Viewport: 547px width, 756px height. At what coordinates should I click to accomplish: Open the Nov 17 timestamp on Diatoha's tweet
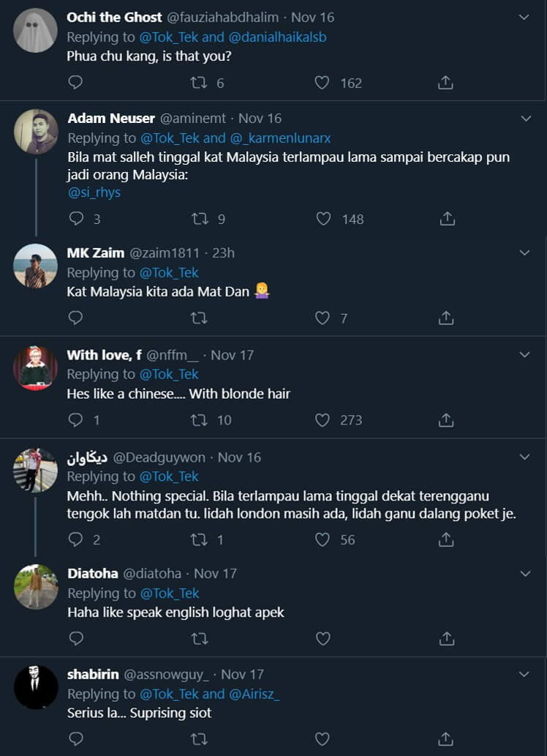click(216, 574)
